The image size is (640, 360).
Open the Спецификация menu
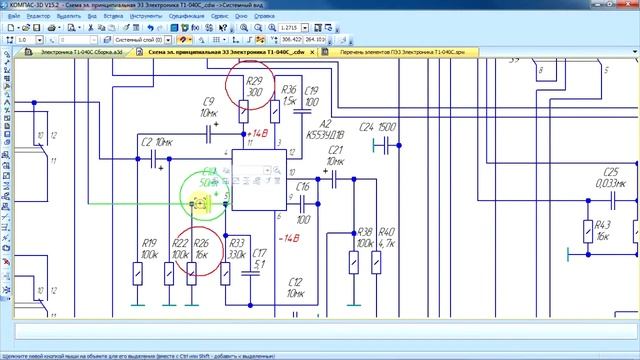point(187,16)
